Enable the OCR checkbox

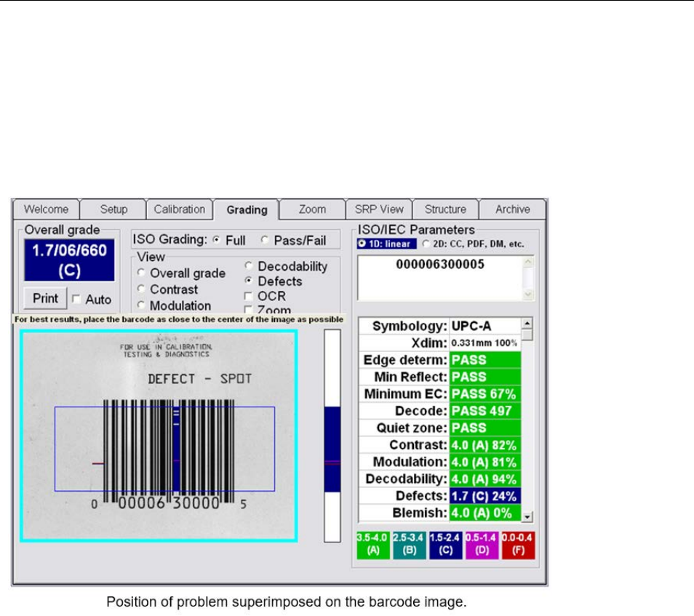click(248, 296)
